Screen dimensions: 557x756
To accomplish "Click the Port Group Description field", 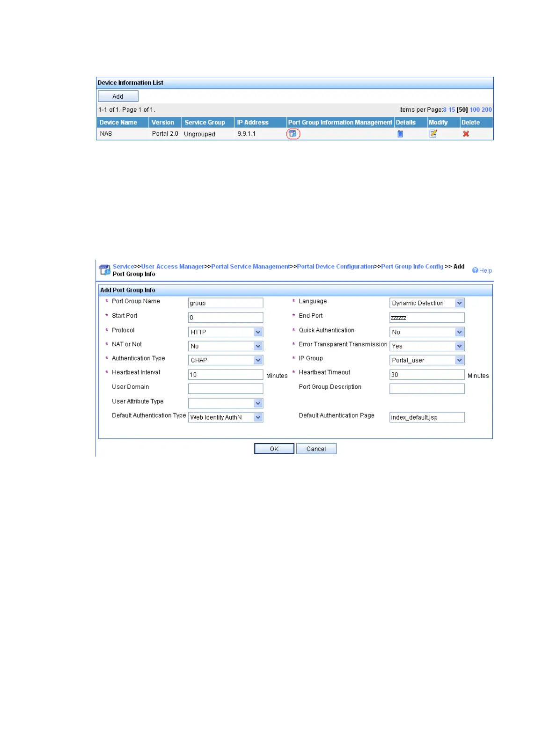I will pyautogui.click(x=427, y=389).
